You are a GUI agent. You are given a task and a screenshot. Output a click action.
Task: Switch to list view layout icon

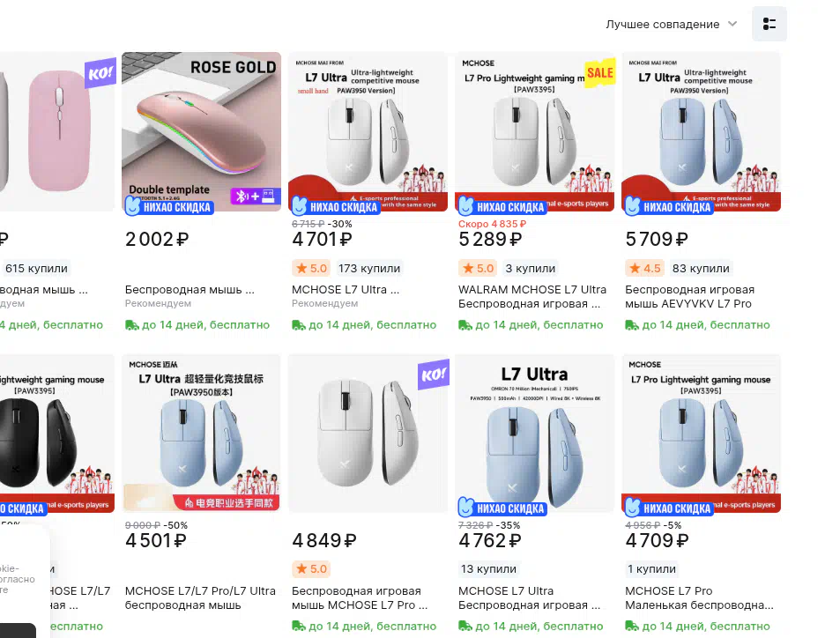[769, 24]
